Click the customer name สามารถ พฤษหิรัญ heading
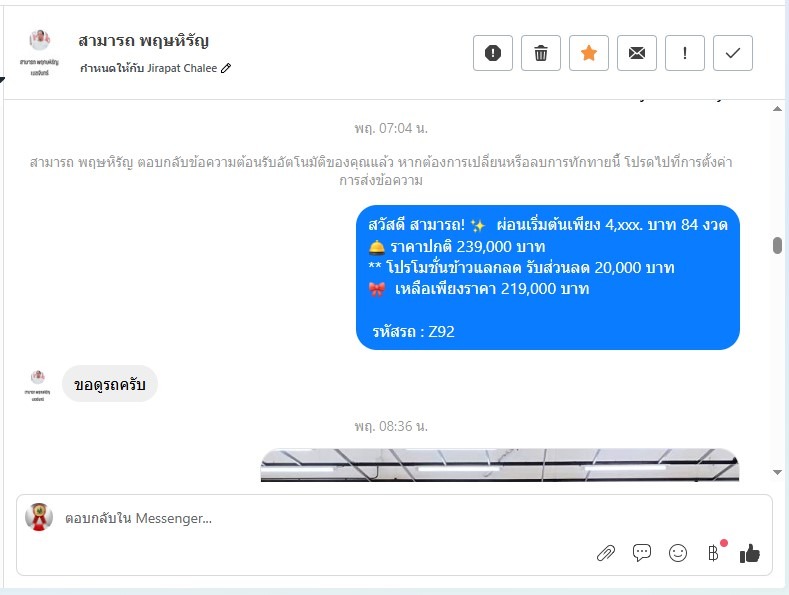The width and height of the screenshot is (789, 595). [144, 41]
